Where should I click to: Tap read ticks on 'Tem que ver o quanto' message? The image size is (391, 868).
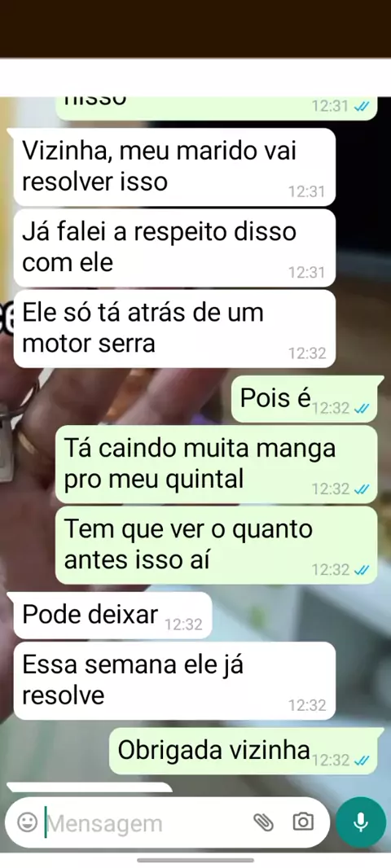click(x=361, y=570)
